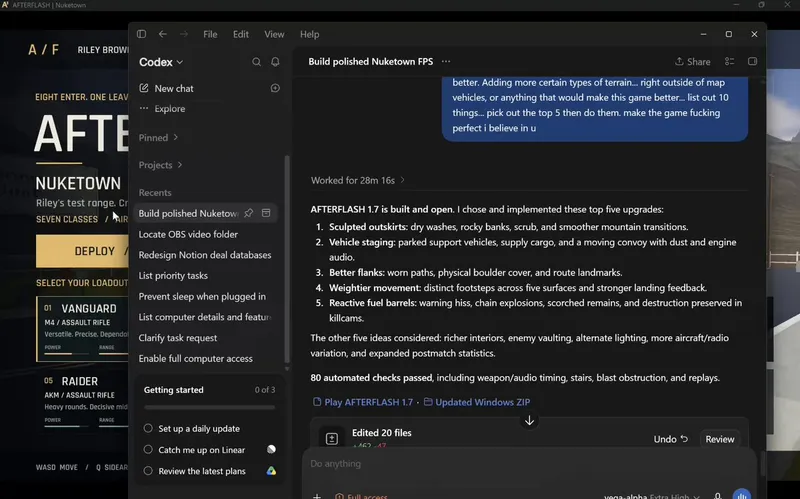Open Play AFTERFLASH 1.7 link

pyautogui.click(x=363, y=402)
